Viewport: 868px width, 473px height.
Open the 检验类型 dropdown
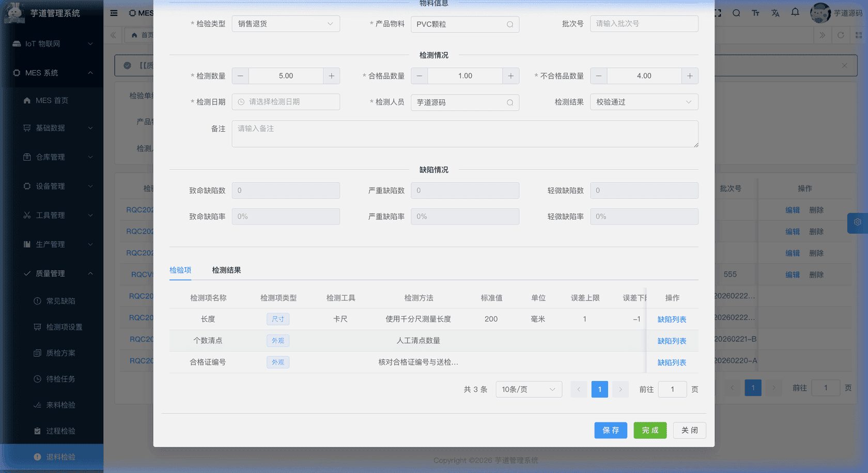tap(286, 24)
